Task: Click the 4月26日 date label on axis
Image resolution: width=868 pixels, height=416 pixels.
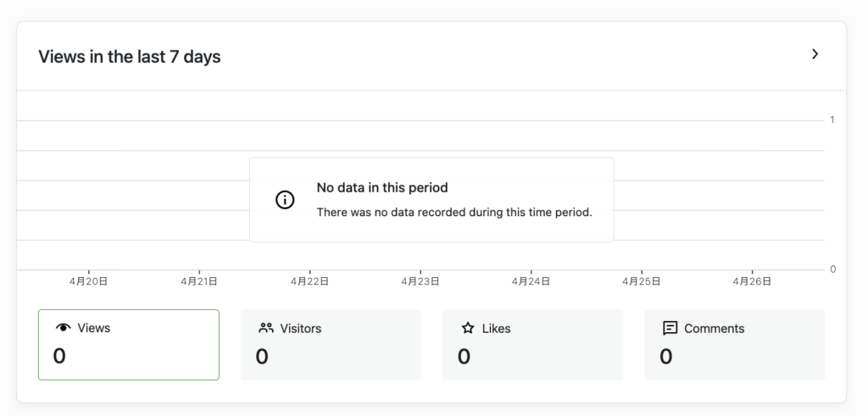Action: click(x=753, y=281)
